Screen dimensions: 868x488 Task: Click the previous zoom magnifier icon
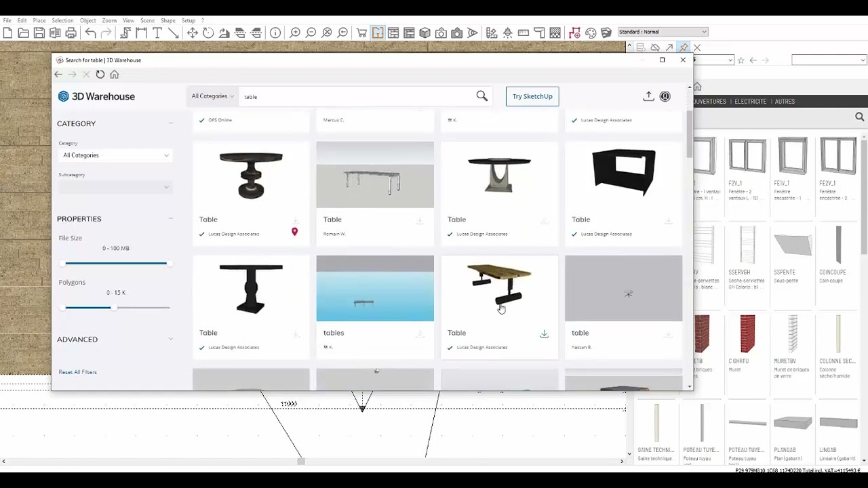click(343, 33)
